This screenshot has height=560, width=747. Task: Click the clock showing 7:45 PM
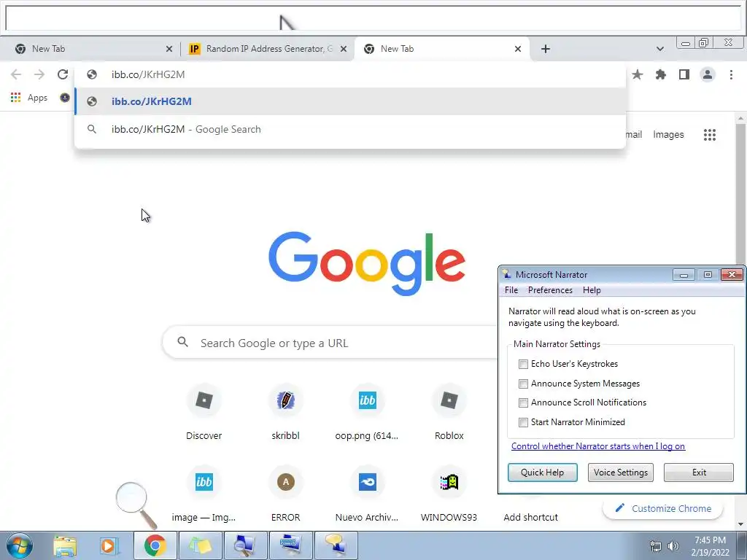(x=710, y=546)
